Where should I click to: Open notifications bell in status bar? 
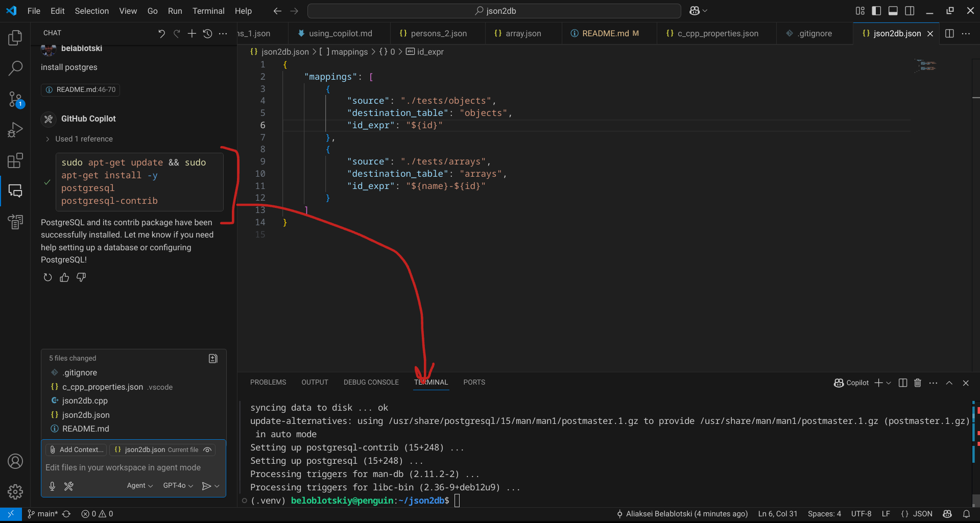tap(966, 514)
